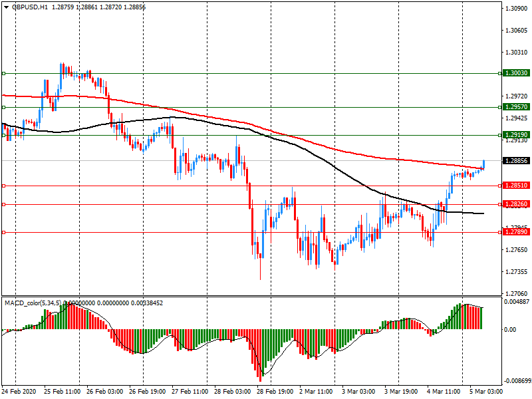The image size is (532, 399).
Task: Click the 27 Feb 11:00 time label
Action: [190, 391]
